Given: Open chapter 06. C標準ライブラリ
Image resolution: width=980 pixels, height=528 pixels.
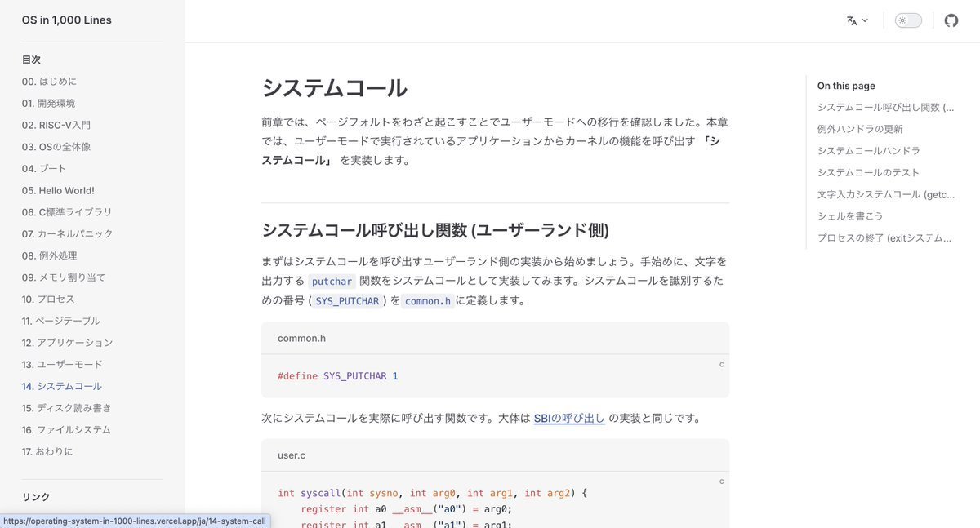Looking at the screenshot, I should 68,212.
